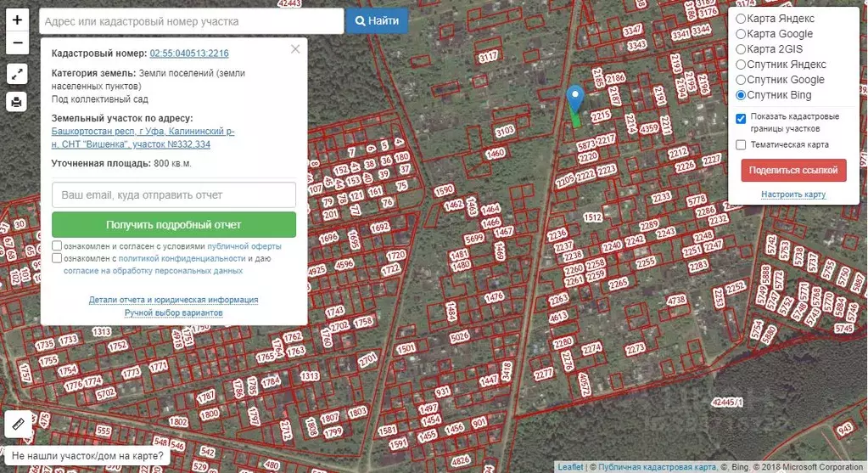Zoom out of the map
868x473 pixels.
tap(17, 42)
